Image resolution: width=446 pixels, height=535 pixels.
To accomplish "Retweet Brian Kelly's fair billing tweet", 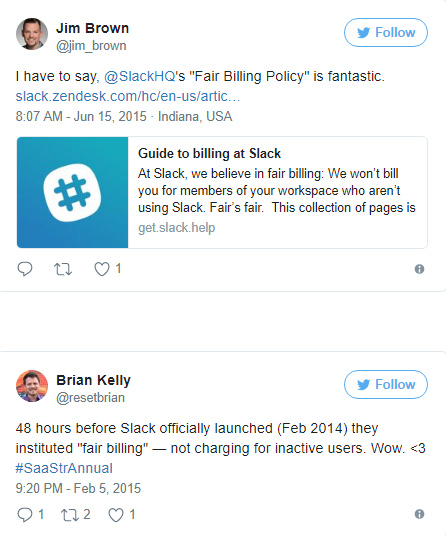I will (70, 515).
